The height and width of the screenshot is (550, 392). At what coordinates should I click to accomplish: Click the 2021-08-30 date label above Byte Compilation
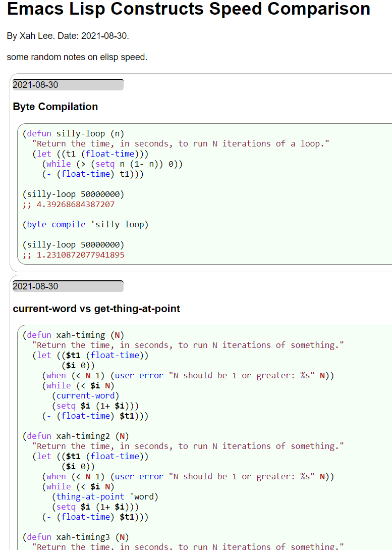click(x=68, y=84)
